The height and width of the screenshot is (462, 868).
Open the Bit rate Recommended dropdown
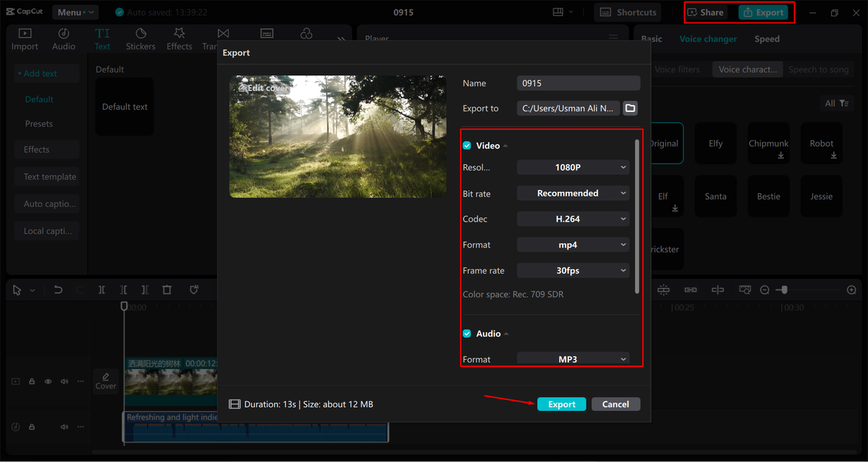click(x=573, y=193)
